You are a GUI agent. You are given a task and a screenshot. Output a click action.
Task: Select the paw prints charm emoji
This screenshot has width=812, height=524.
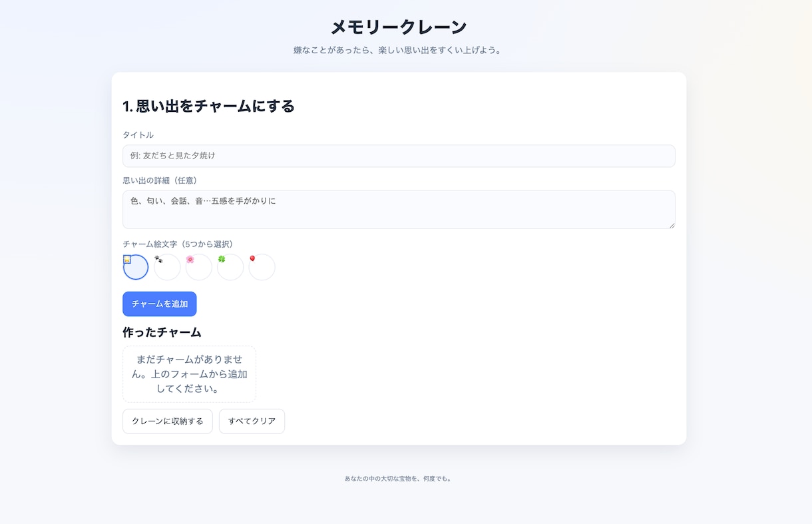pyautogui.click(x=167, y=267)
